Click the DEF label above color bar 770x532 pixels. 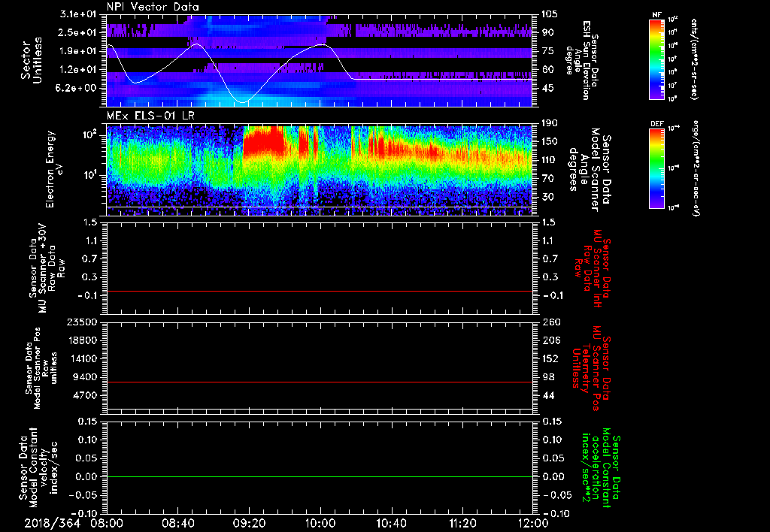tap(657, 124)
